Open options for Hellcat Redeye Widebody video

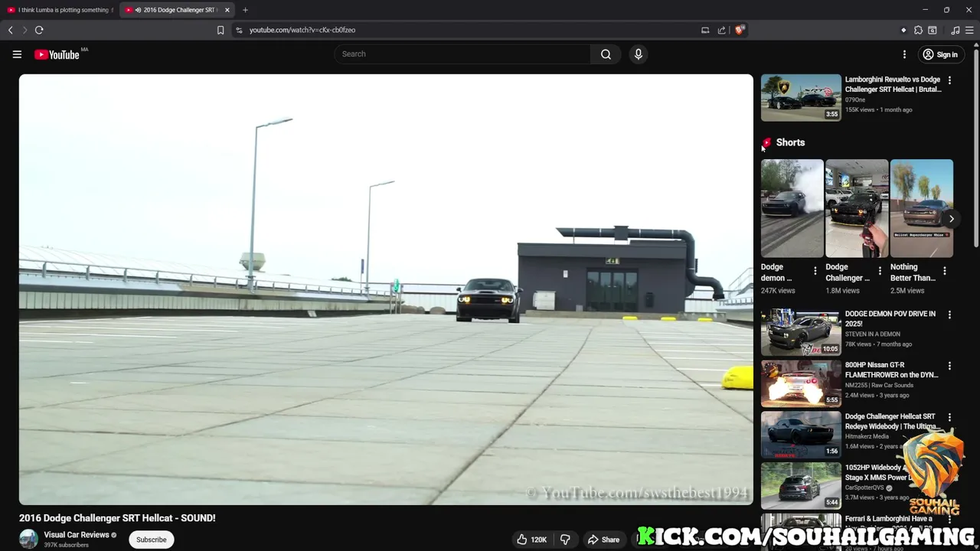(949, 417)
